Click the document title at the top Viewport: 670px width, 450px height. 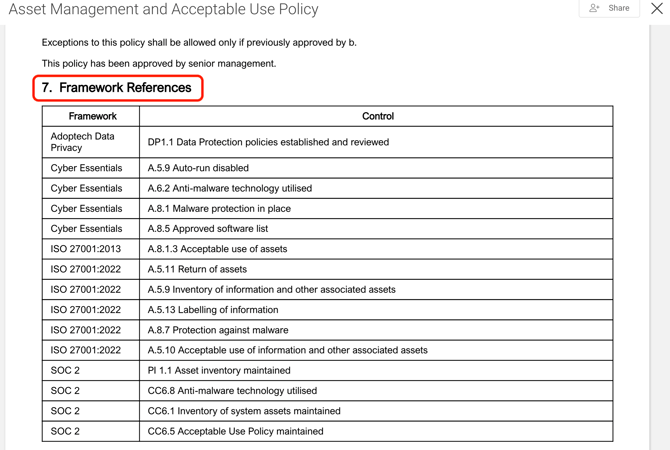pos(163,10)
